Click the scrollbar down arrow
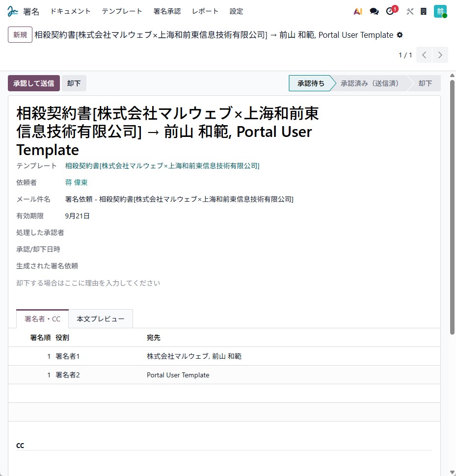Image resolution: width=456 pixels, height=476 pixels. coord(452,473)
